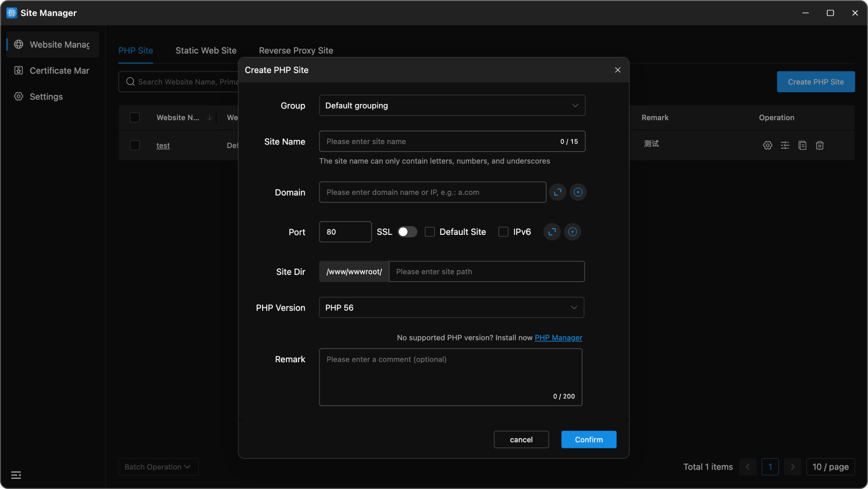Click the sliders icon in Operation column
This screenshot has width=868, height=489.
click(785, 146)
